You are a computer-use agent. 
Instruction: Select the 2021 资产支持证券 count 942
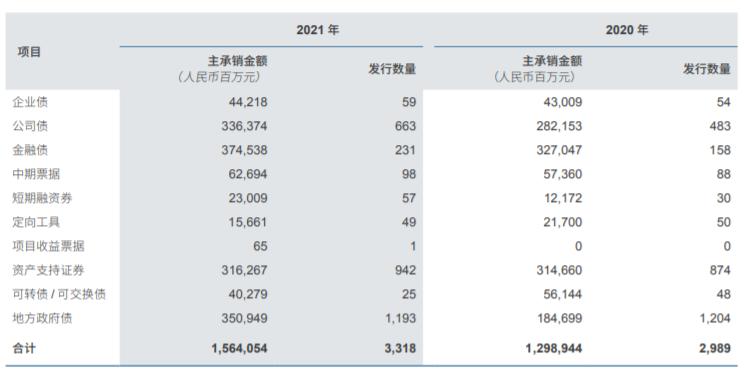point(405,270)
